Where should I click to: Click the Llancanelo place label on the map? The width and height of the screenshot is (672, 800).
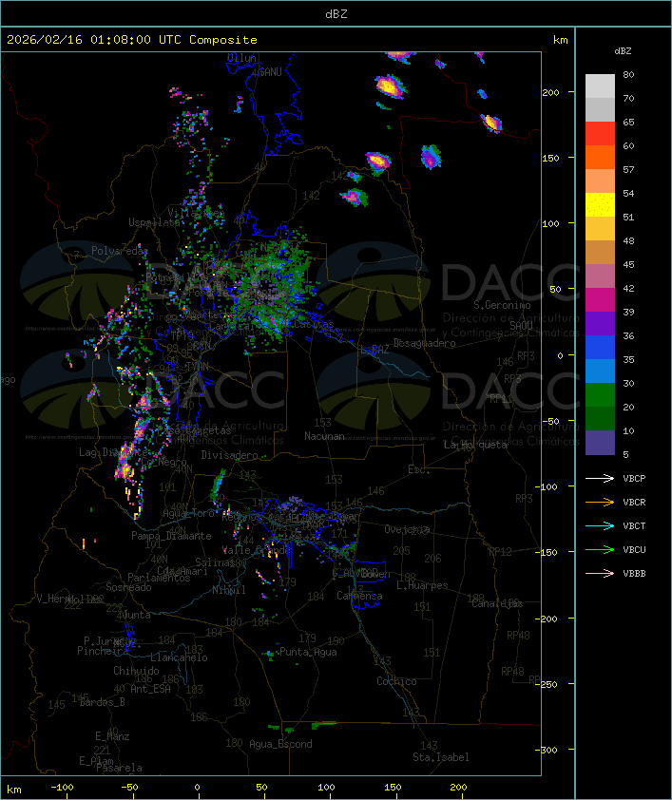[179, 657]
